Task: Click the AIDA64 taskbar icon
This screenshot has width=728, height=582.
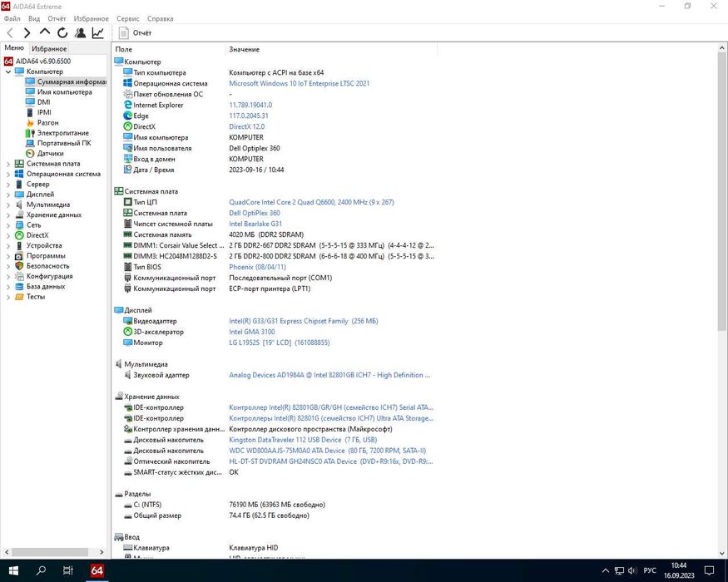Action: pos(97,570)
